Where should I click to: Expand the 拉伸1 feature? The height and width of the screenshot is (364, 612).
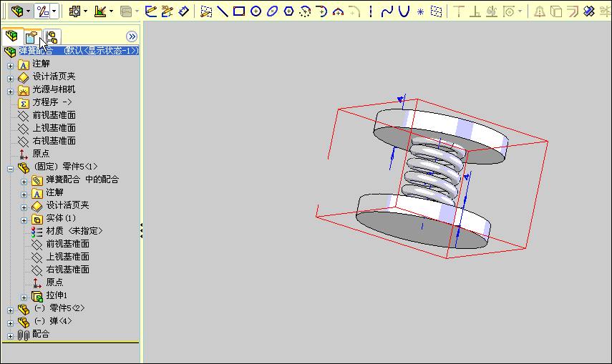pyautogui.click(x=24, y=297)
